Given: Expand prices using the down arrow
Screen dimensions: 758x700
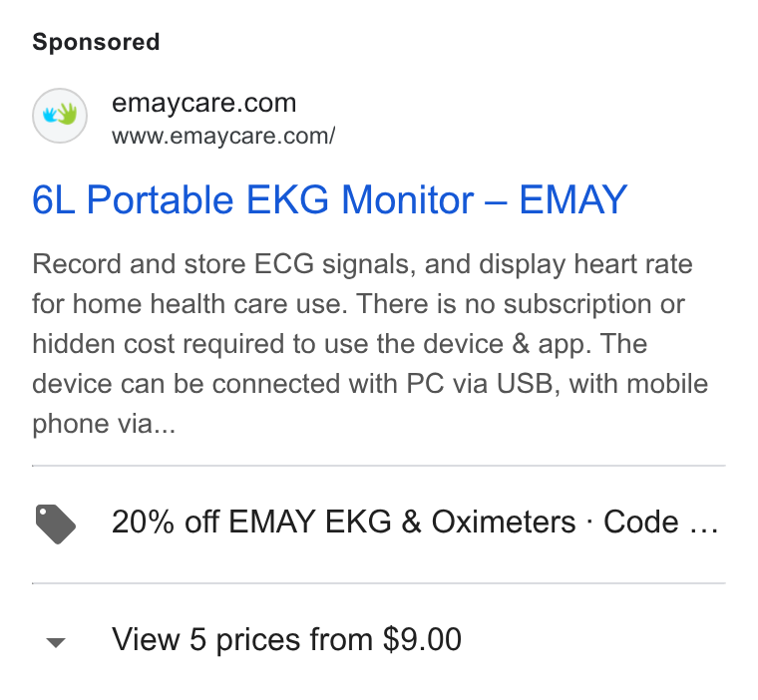Looking at the screenshot, I should click(x=56, y=642).
